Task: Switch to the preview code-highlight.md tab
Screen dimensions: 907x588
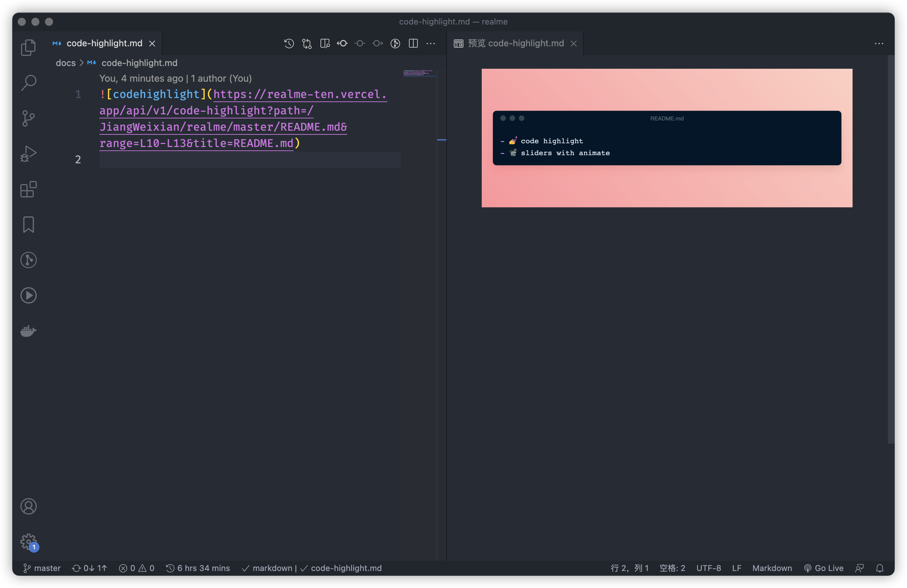Action: click(516, 44)
